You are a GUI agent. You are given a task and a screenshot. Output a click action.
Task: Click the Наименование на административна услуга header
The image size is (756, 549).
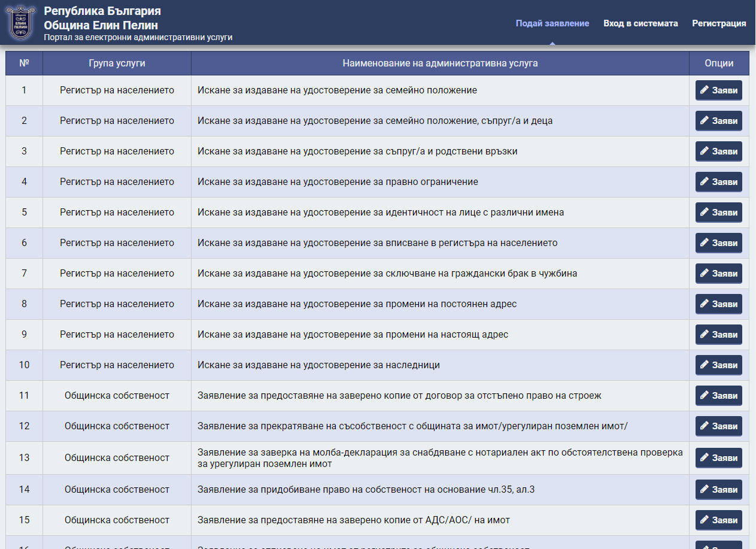click(x=440, y=63)
